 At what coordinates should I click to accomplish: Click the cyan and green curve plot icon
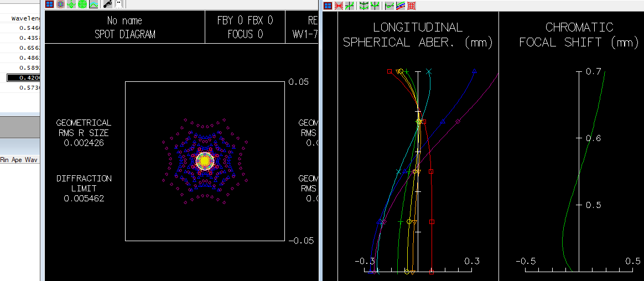pos(94,4)
